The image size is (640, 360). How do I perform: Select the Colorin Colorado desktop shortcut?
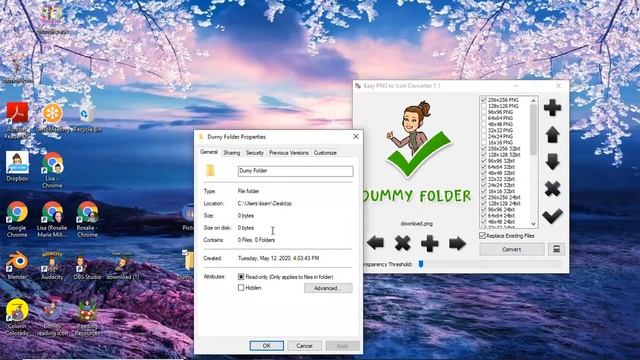(17, 318)
